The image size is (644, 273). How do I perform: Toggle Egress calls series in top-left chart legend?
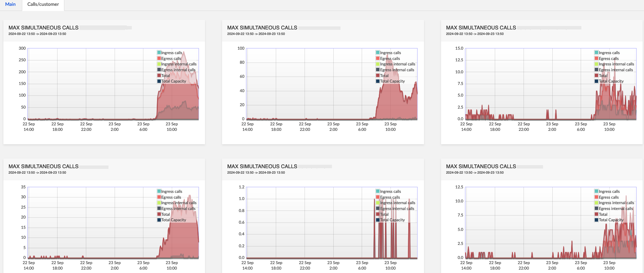click(x=171, y=59)
